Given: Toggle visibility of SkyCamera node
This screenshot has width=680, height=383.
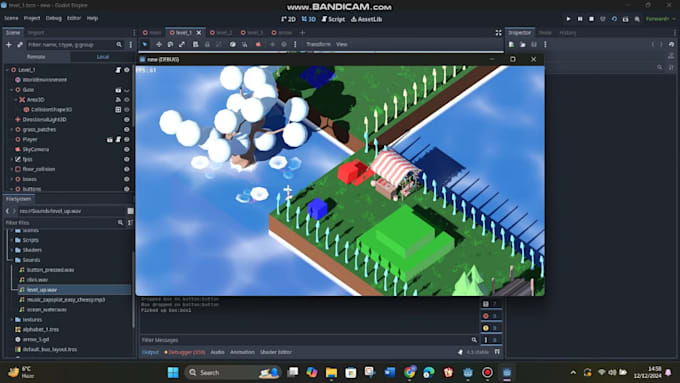Looking at the screenshot, I should click(x=127, y=150).
